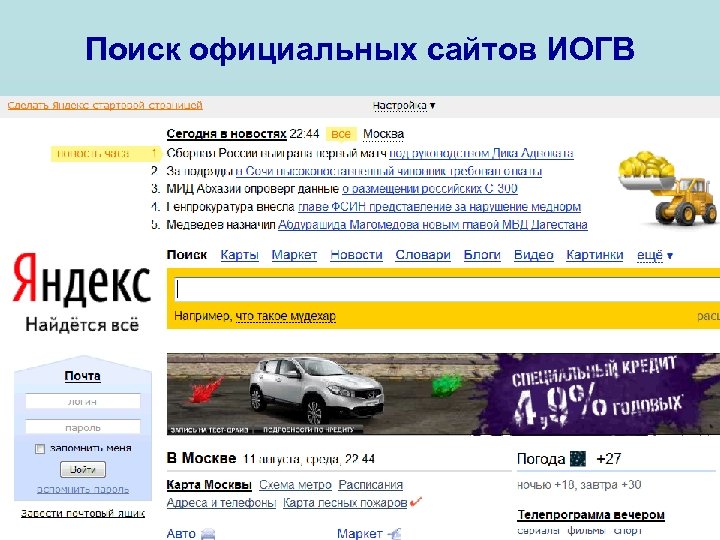This screenshot has height=540, width=720.
Task: Open news about Дик Адвокат
Action: 481,153
